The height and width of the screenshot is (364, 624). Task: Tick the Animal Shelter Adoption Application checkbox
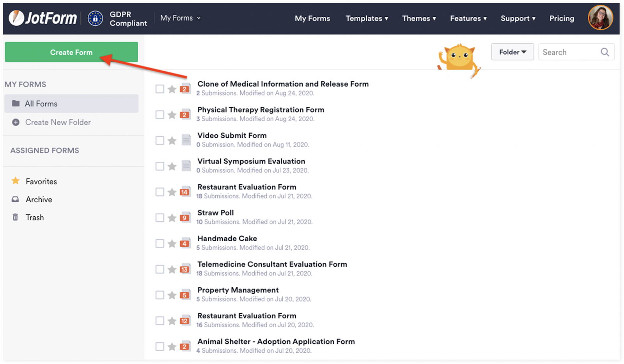coord(160,346)
